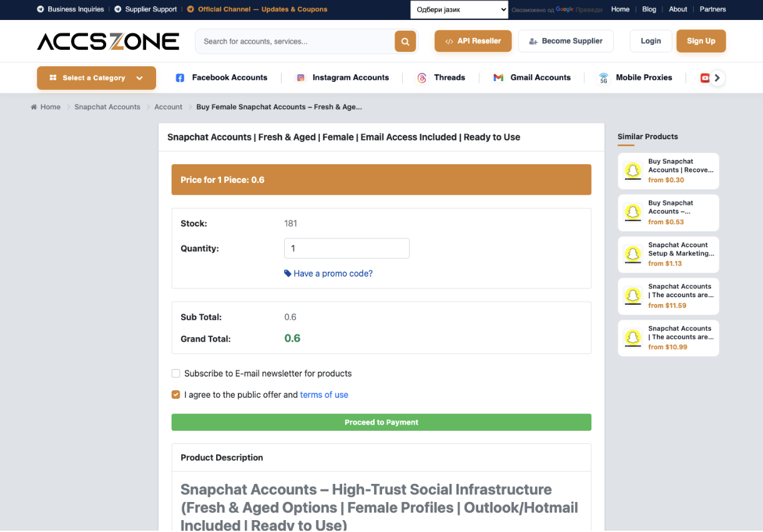Click the Instagram icon in category bar
The height and width of the screenshot is (532, 763).
[x=300, y=78]
